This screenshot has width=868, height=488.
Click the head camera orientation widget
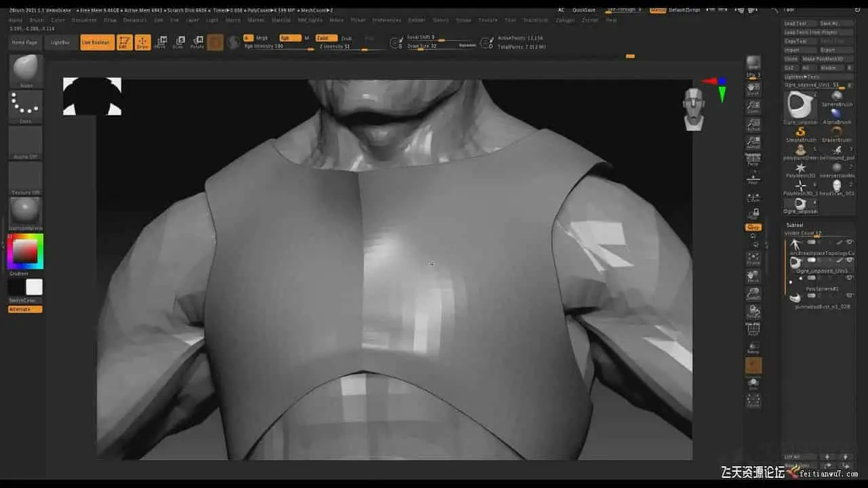coord(693,108)
